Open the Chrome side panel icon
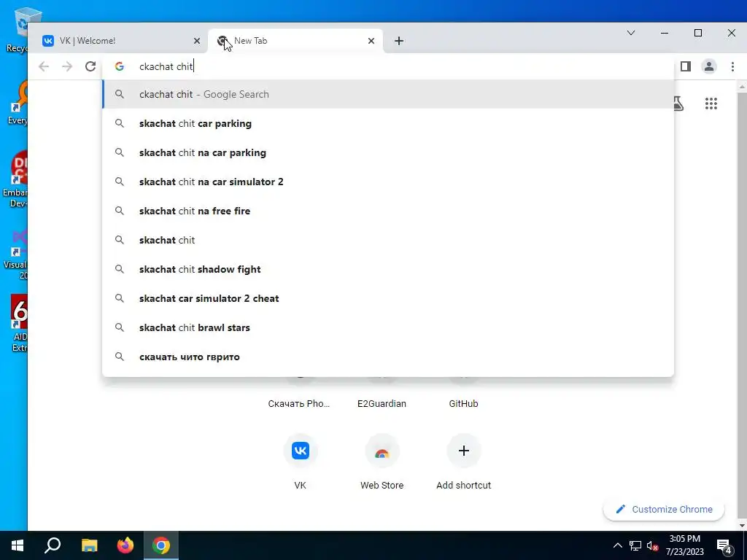747x560 pixels. click(x=686, y=66)
